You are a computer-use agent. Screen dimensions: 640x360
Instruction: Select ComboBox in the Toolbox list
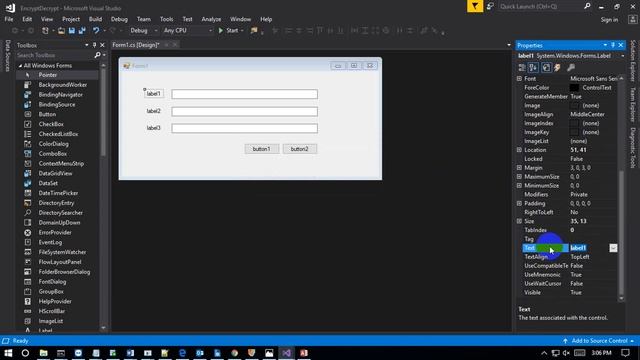pyautogui.click(x=53, y=154)
